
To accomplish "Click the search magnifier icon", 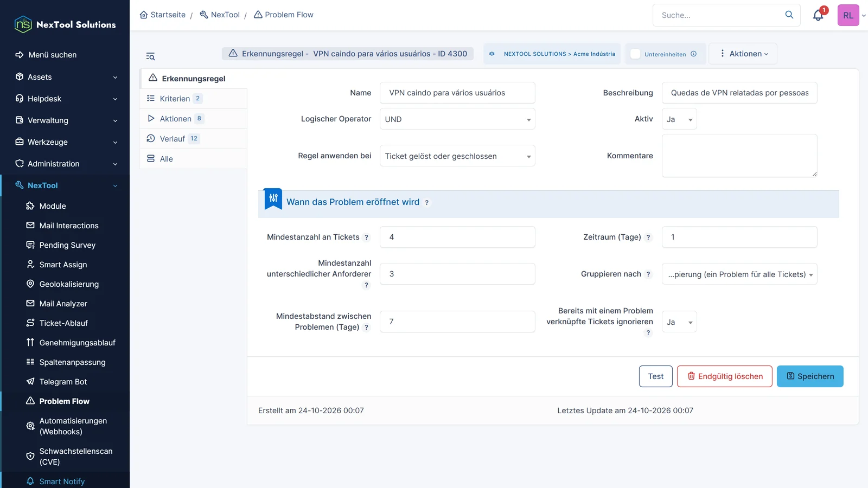I will (789, 15).
